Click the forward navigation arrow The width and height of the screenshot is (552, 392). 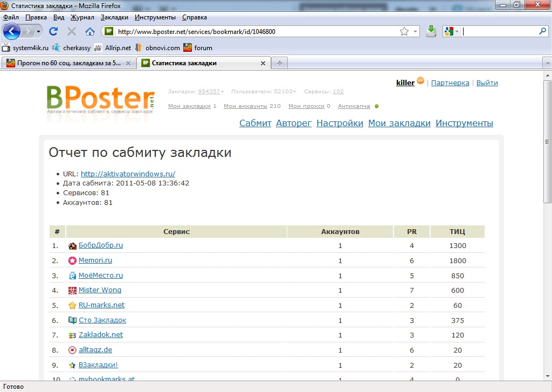pyautogui.click(x=27, y=32)
